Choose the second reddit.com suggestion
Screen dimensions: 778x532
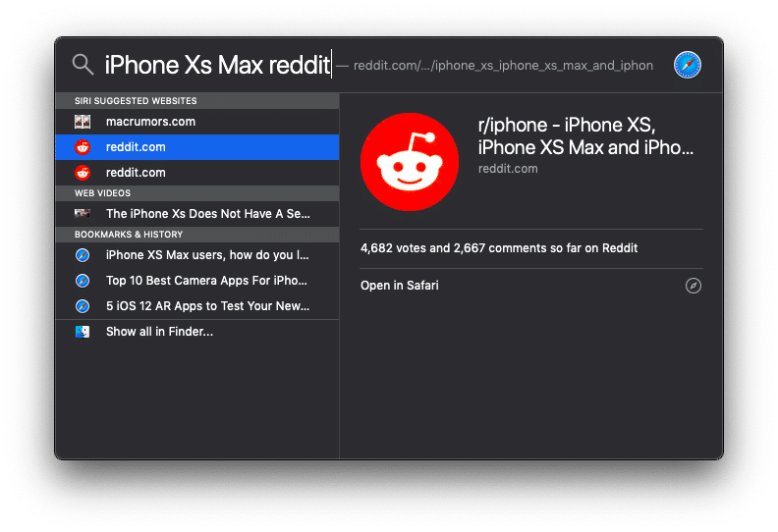[x=197, y=173]
